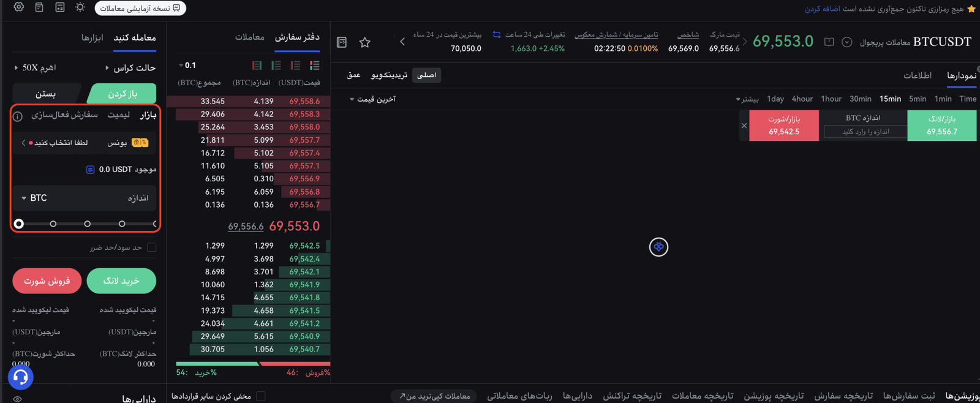Open the اهرم 50X leverage selector
The image size is (980, 403).
(x=36, y=67)
